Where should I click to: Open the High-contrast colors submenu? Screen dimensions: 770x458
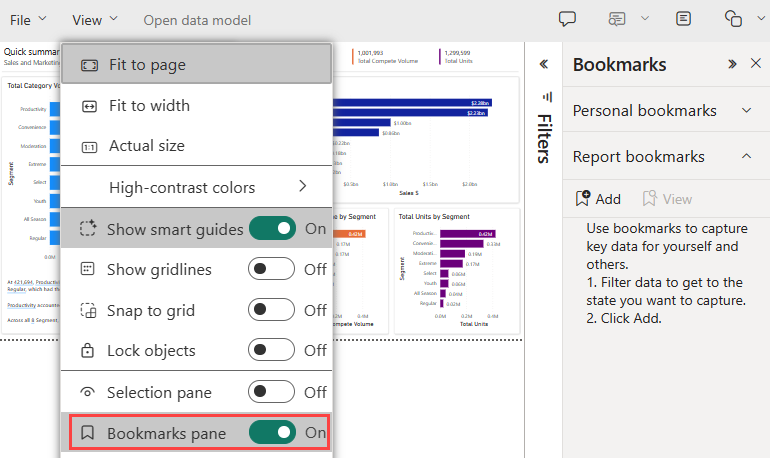pos(196,187)
